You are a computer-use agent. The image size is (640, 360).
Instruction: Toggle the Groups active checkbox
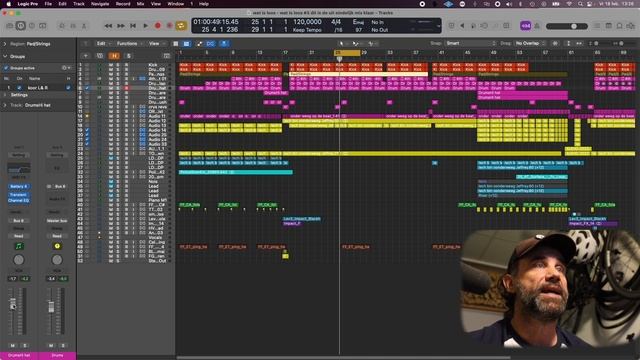[x=6, y=68]
